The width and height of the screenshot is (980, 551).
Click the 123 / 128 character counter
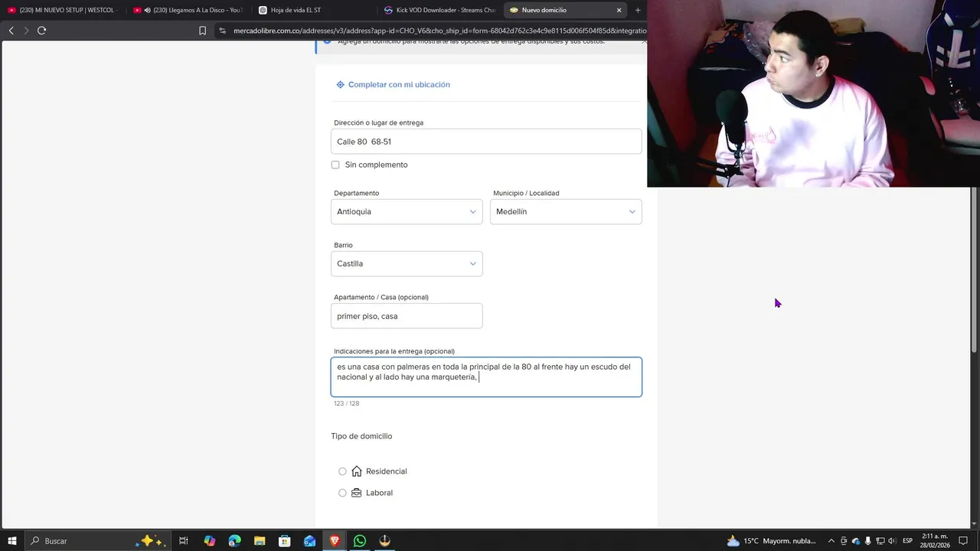tap(346, 403)
